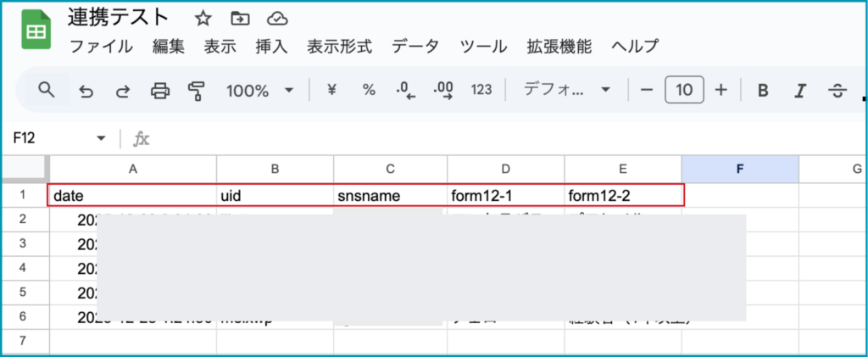Screen dimensions: 868x357
Task: Click the cell containing form12-2
Action: point(623,195)
